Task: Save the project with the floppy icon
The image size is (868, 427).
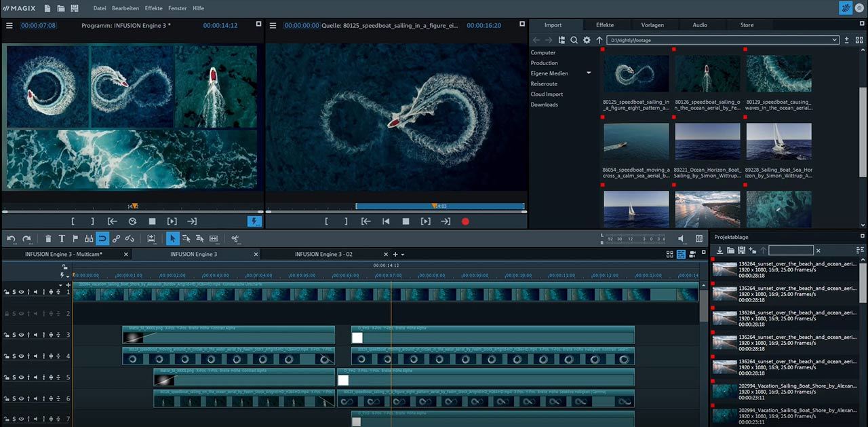Action: tap(74, 8)
